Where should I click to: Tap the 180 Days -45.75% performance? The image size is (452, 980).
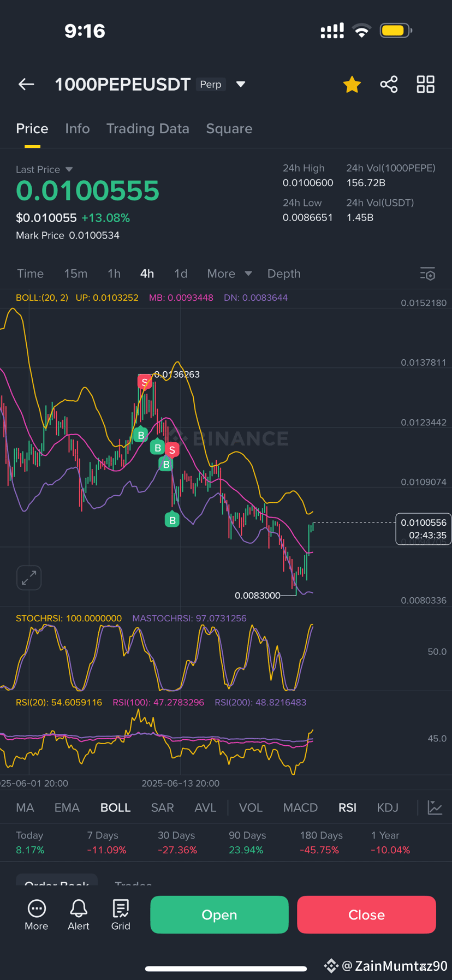coord(321,842)
